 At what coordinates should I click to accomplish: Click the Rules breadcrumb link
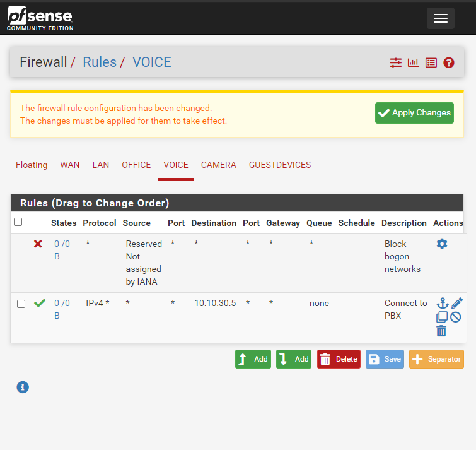coord(100,62)
